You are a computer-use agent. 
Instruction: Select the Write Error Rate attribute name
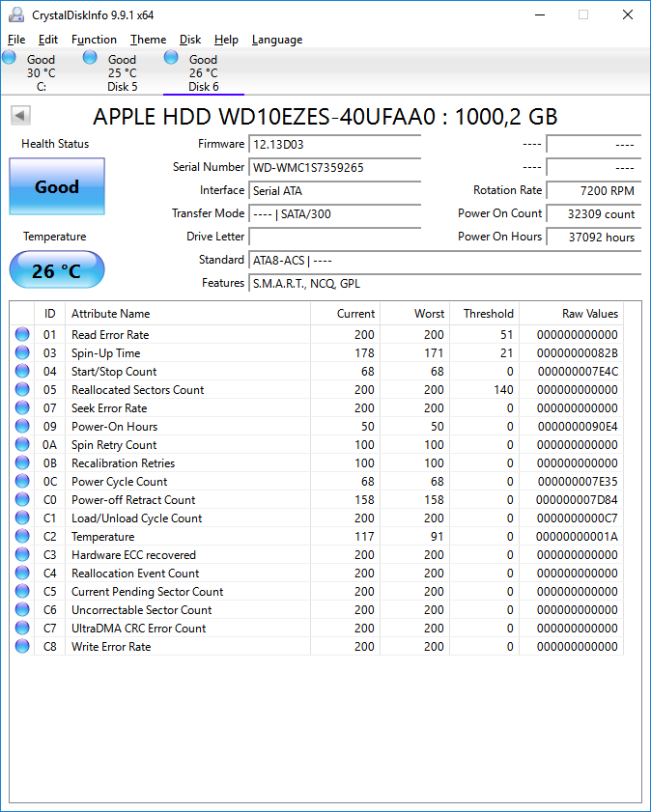pyautogui.click(x=111, y=647)
